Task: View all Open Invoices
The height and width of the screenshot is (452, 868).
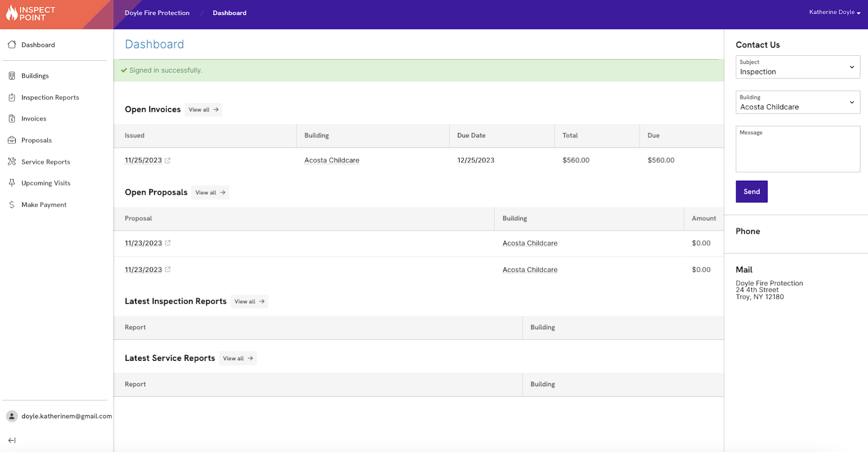Action: point(203,110)
